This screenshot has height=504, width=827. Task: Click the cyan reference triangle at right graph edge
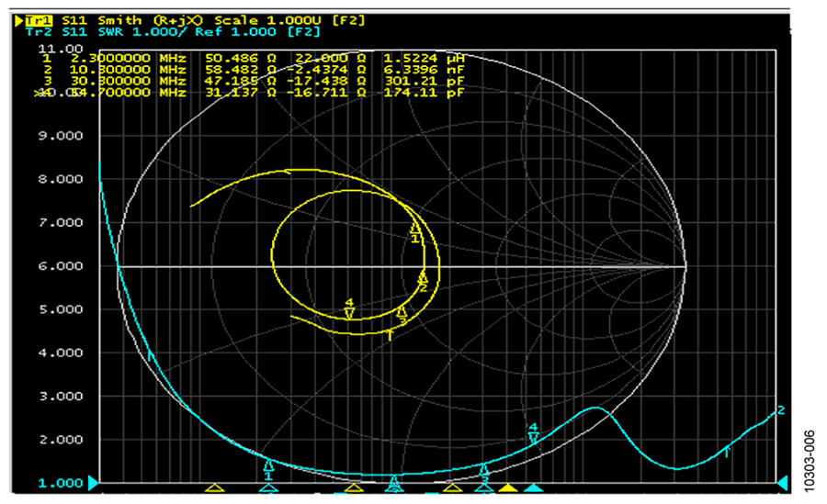[782, 483]
